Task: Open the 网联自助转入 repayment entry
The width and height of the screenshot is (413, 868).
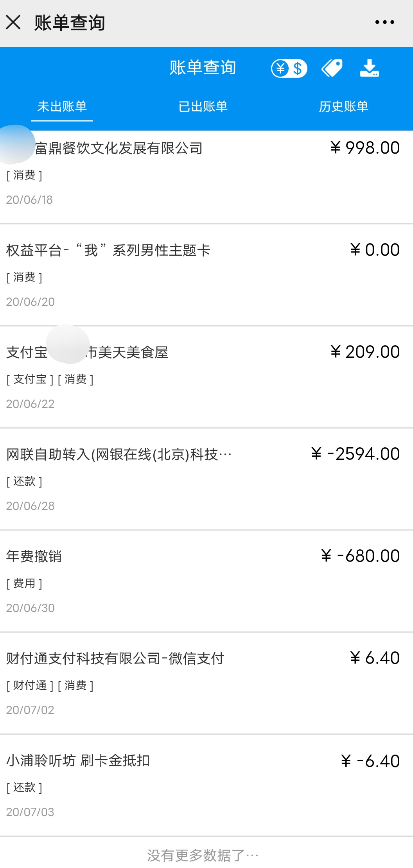Action: click(x=206, y=479)
